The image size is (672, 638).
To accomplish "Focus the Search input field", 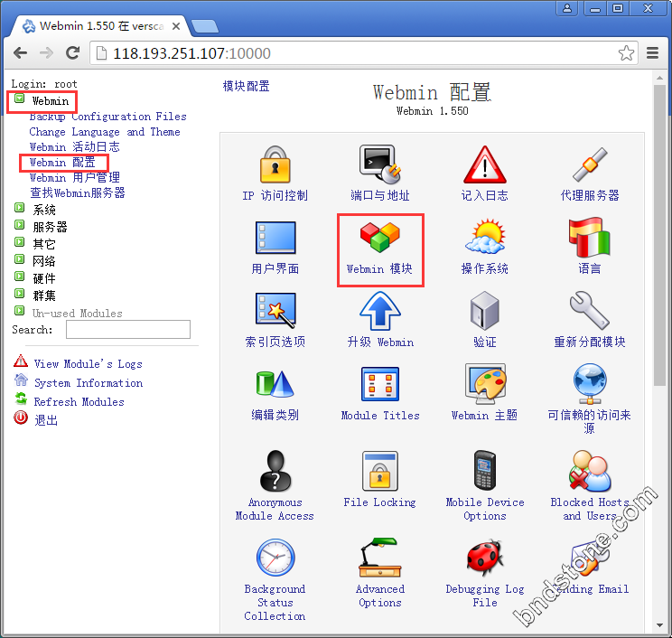I will [128, 329].
